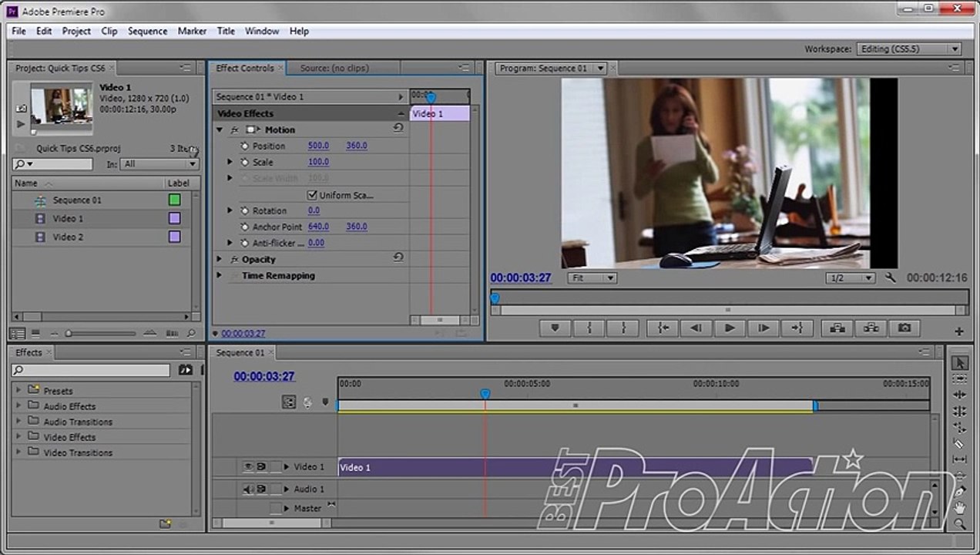This screenshot has height=555, width=980.
Task: Open the Clip menu
Action: 109,31
